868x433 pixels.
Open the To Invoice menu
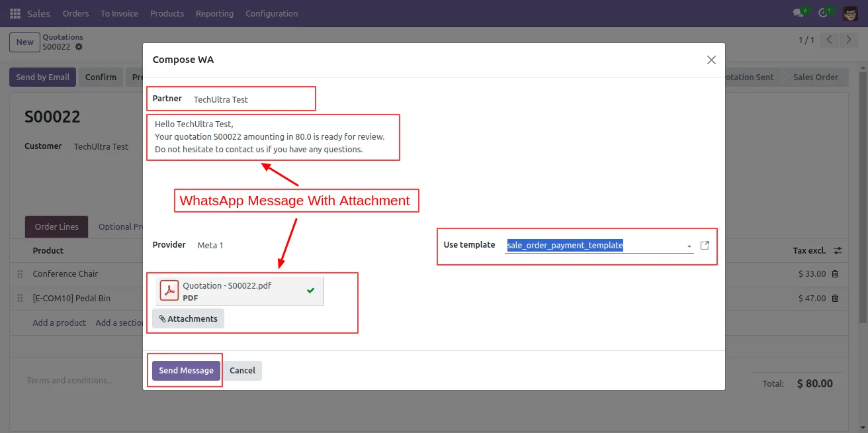pyautogui.click(x=120, y=13)
